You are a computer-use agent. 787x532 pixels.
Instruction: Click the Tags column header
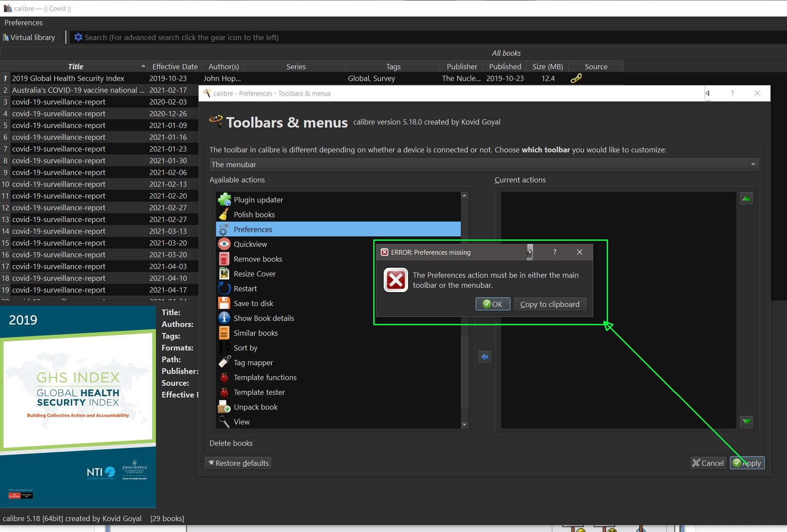[393, 67]
